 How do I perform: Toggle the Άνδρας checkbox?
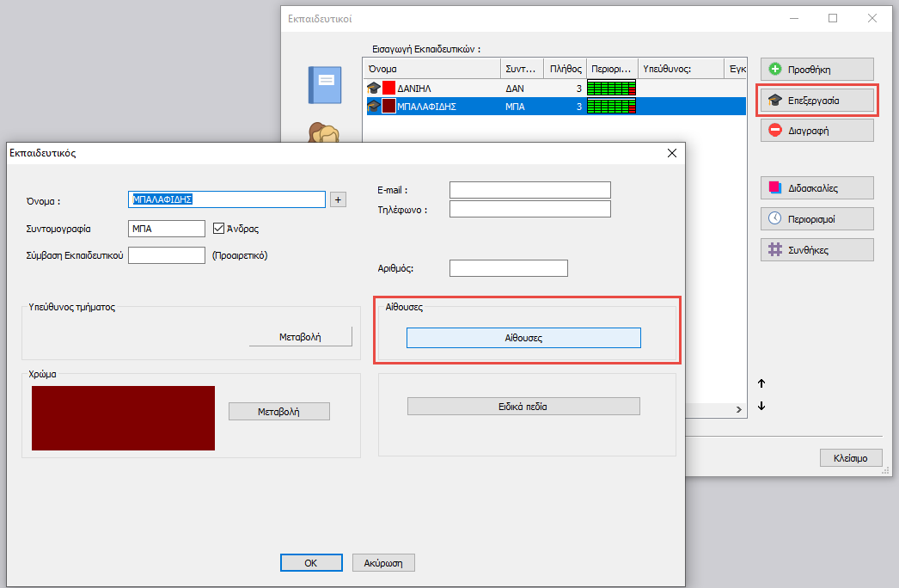(219, 229)
